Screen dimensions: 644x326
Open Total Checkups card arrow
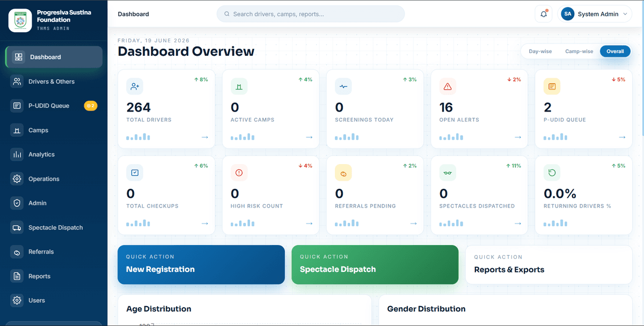[x=205, y=224]
